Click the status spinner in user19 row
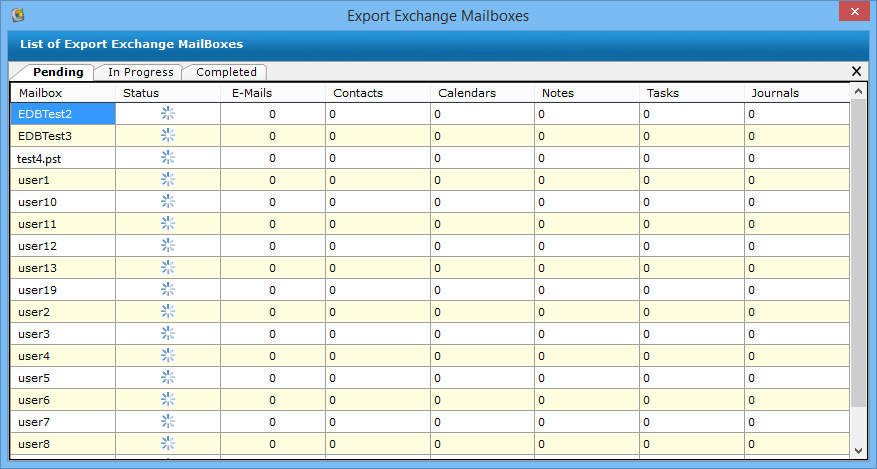Screen dimensions: 877x469 pos(168,290)
